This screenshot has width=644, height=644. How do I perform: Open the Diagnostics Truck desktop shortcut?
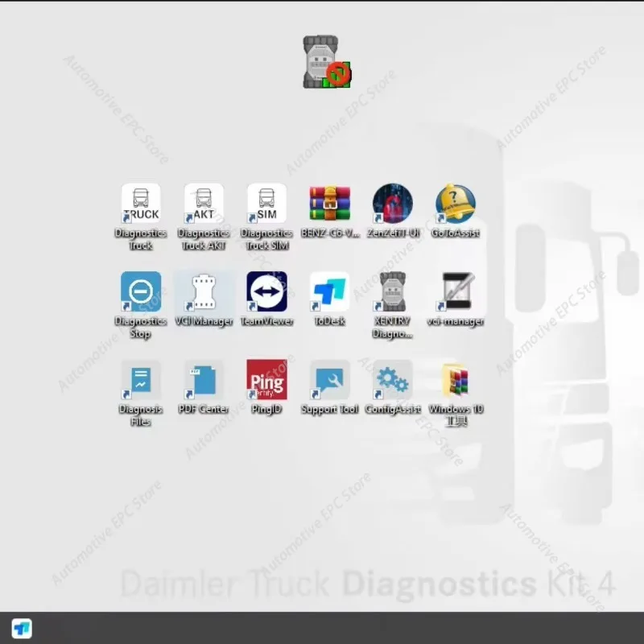pos(141,204)
